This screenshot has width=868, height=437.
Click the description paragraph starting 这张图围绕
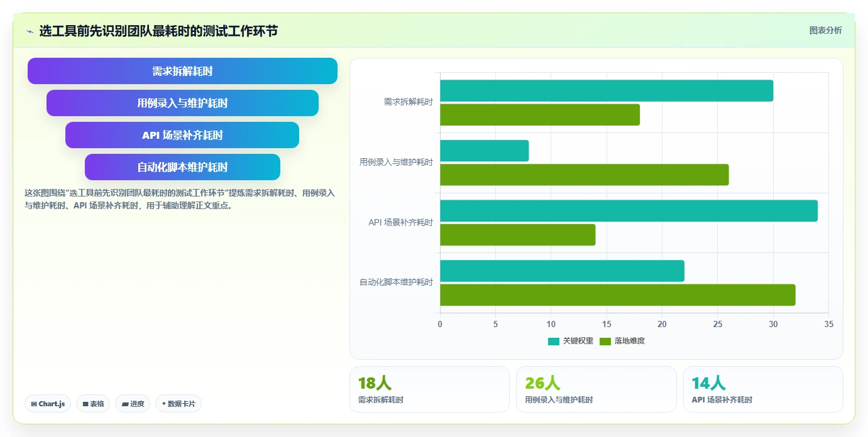click(x=180, y=200)
